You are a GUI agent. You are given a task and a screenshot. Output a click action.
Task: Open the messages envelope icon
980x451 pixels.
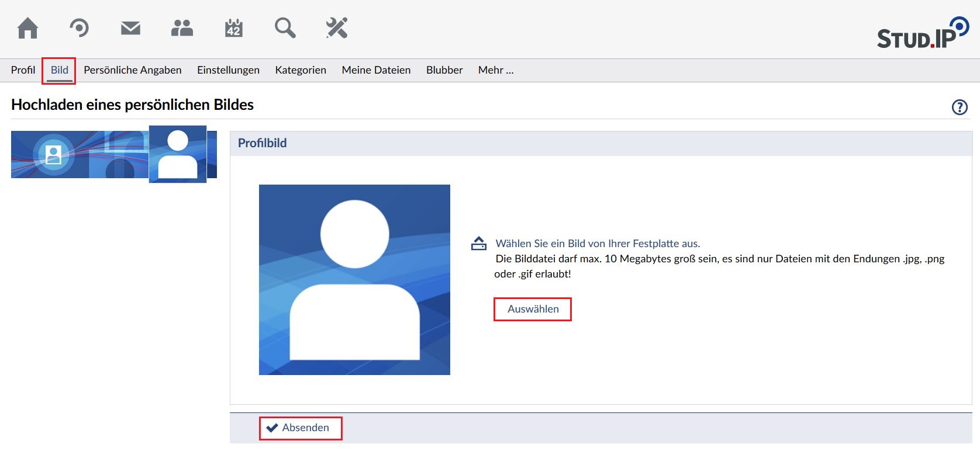pos(130,28)
